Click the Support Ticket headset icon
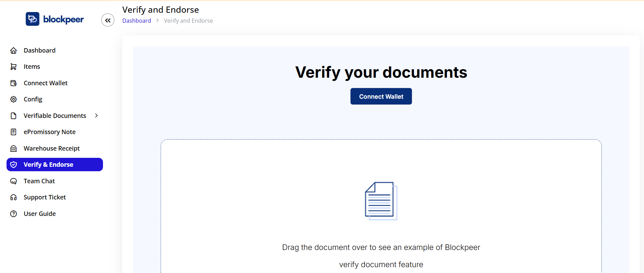The image size is (644, 273). 13,197
